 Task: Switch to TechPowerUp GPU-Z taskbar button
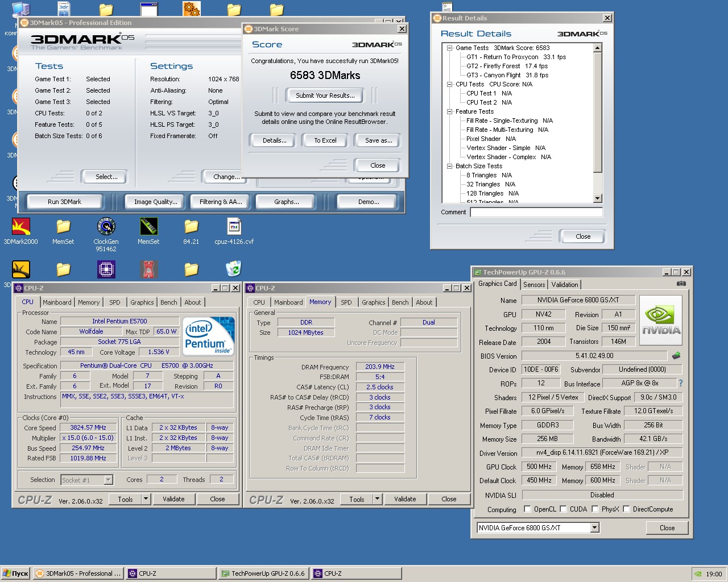(x=263, y=573)
